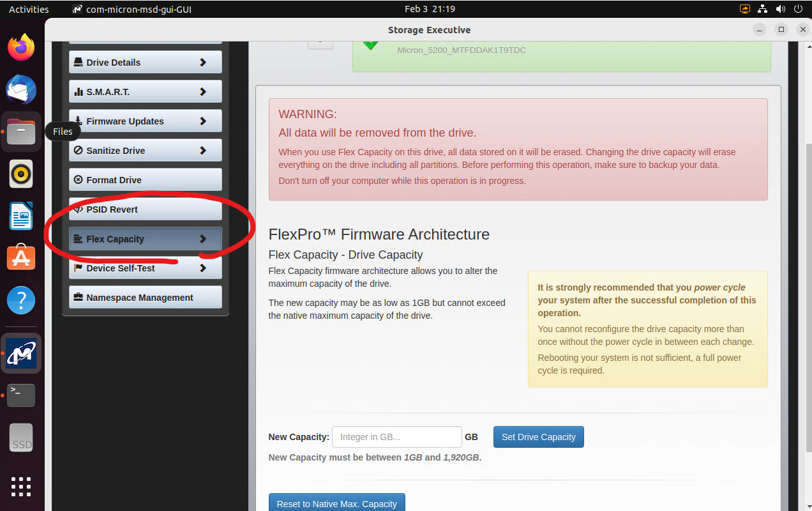
Task: Click com-micron-msd-gui-GUI app menu
Action: pos(132,9)
